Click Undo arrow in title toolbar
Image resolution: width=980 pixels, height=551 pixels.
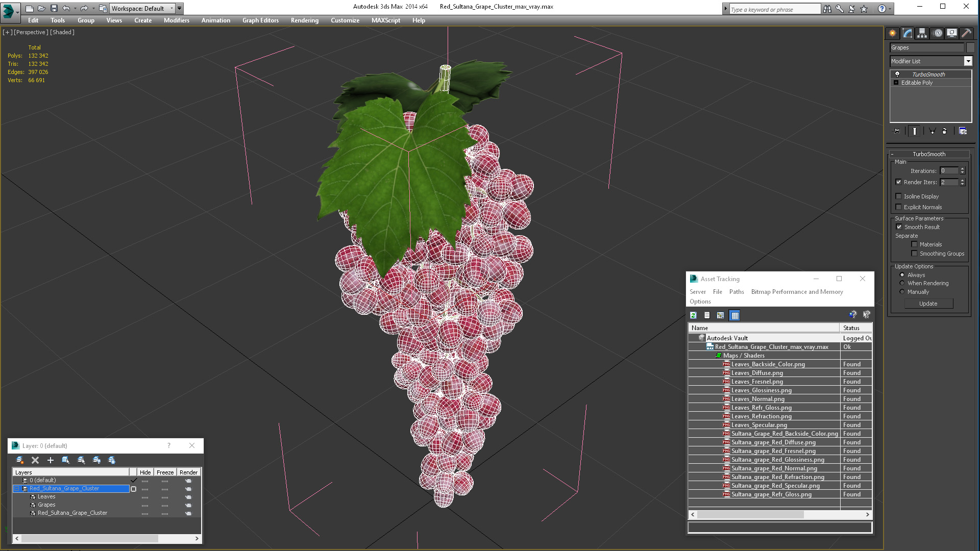[66, 8]
